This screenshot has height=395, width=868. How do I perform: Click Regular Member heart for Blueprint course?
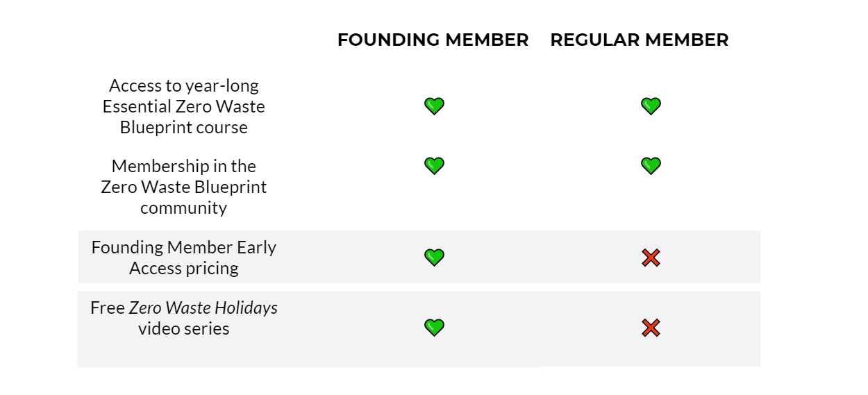point(651,106)
